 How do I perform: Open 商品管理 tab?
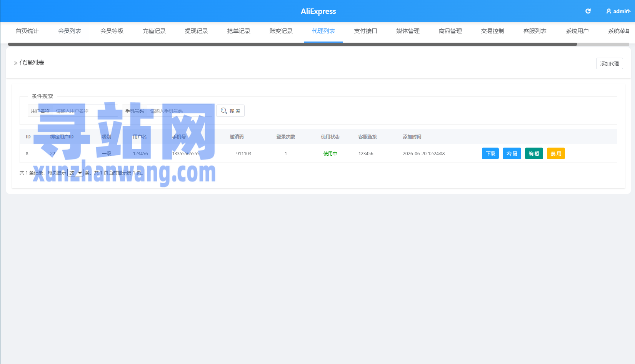pos(450,31)
